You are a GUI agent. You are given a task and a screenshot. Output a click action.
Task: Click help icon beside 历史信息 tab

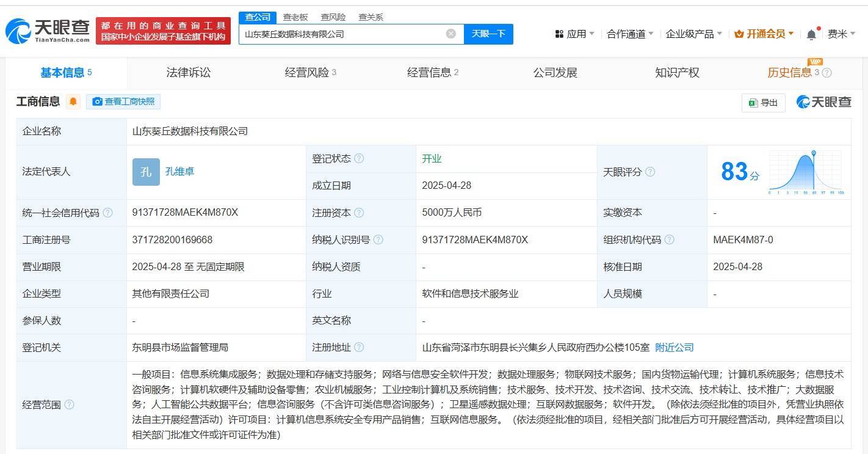(827, 73)
